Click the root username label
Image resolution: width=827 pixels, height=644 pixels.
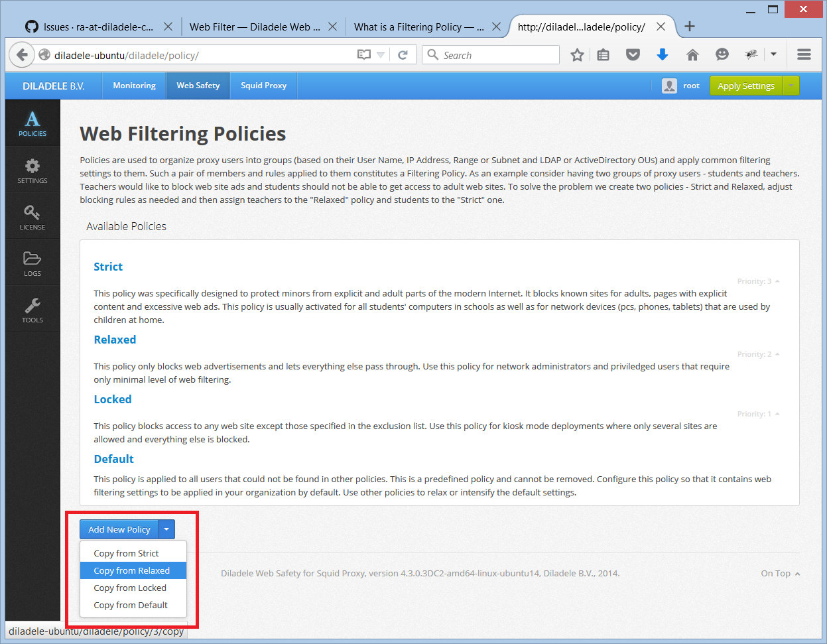(x=691, y=86)
